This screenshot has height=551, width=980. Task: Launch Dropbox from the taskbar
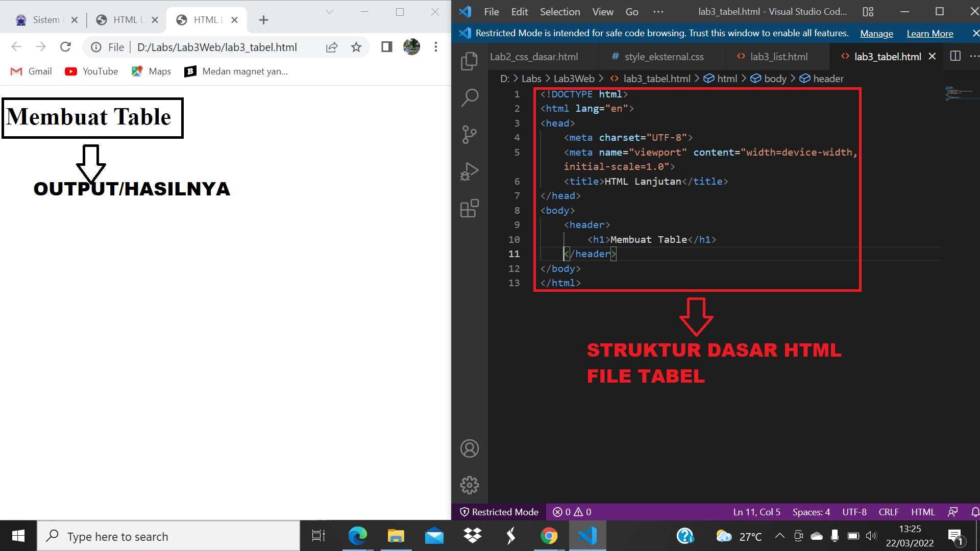point(472,536)
